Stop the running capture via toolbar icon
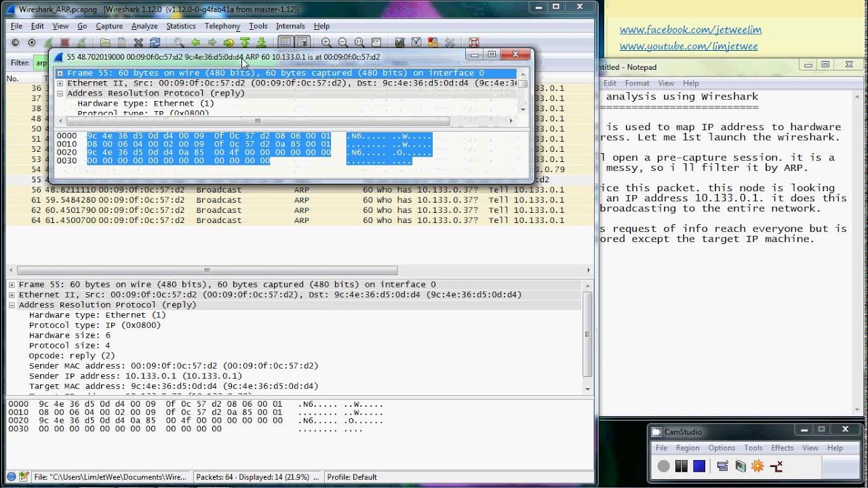 point(64,42)
